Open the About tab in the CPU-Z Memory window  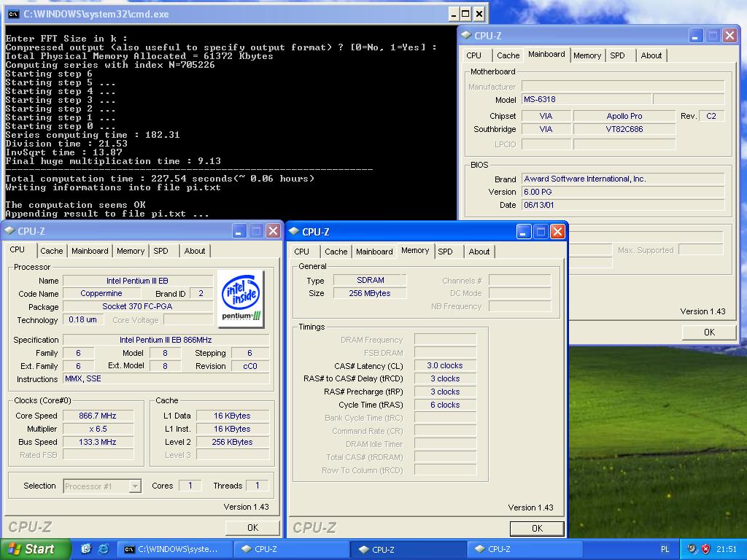click(479, 252)
